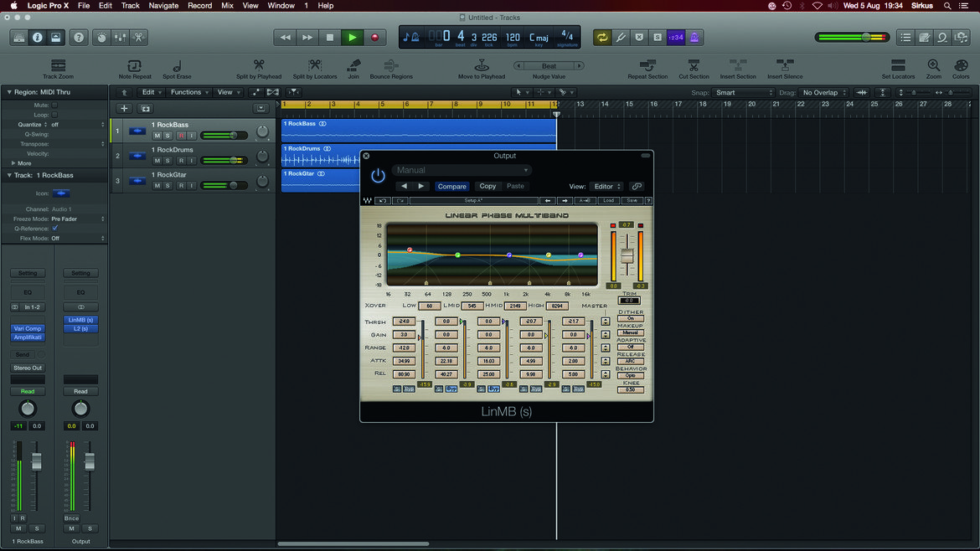The image size is (980, 551).
Task: Collapse the Region MIDI Thru section
Action: tap(9, 92)
